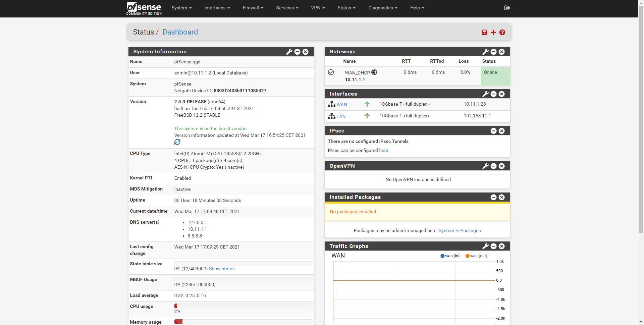The width and height of the screenshot is (644, 325).
Task: Refresh version information with the sync icon
Action: point(177,142)
